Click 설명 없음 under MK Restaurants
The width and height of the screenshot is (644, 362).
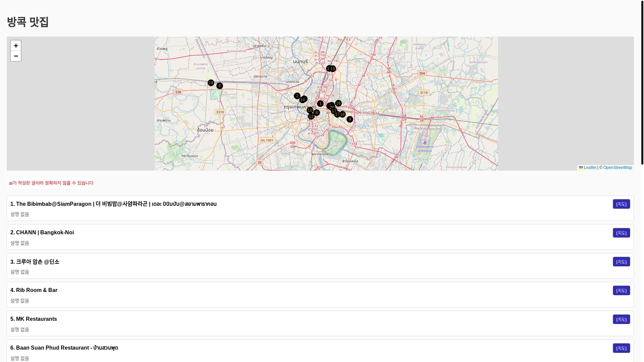[20, 330]
